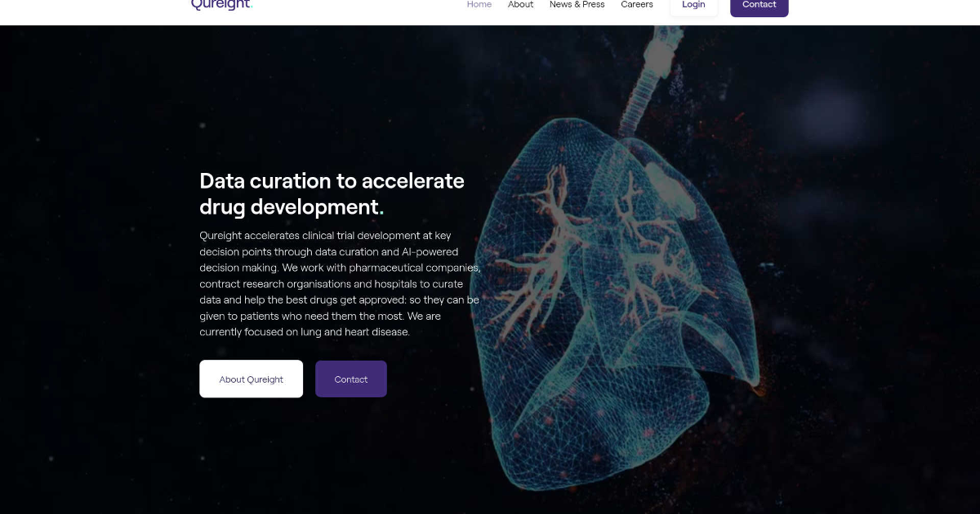Click the 'Data curation to accelerate' headline
The width and height of the screenshot is (980, 514).
pos(332,181)
